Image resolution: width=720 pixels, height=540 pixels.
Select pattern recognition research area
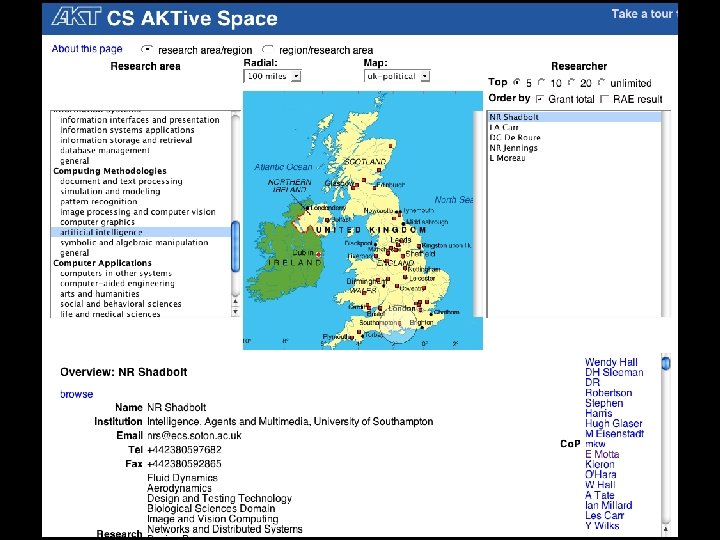[99, 202]
